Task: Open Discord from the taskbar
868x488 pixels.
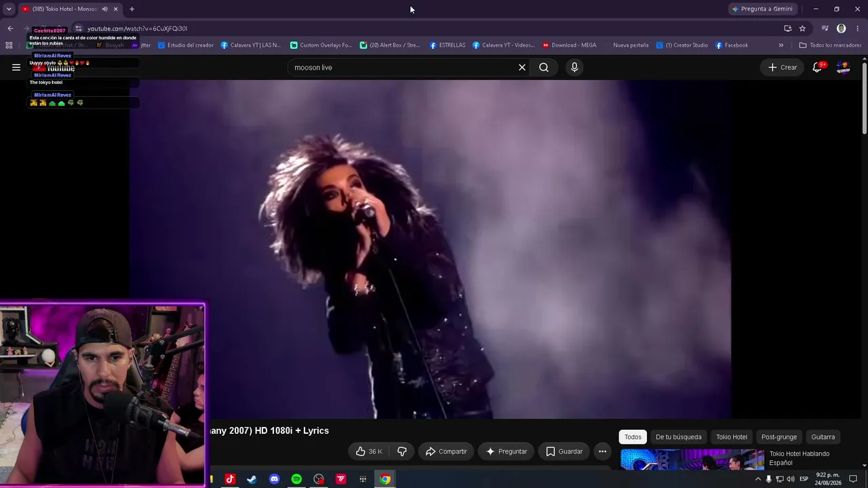Action: click(x=274, y=479)
